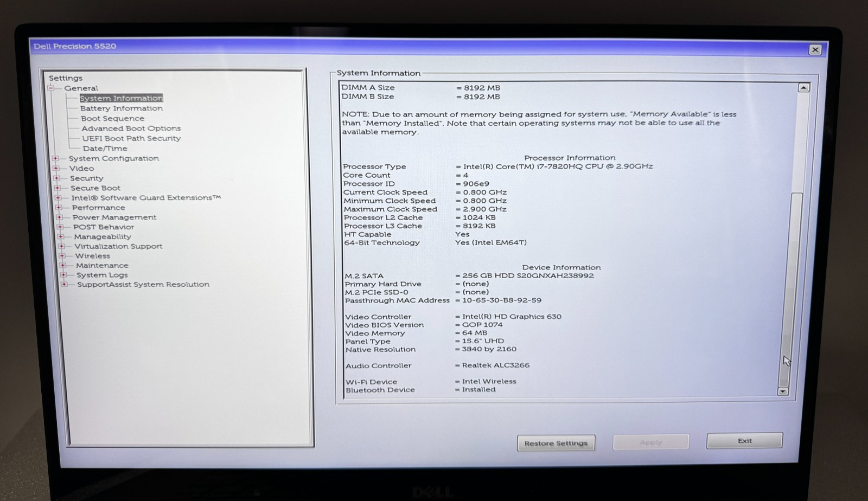
Task: Select the Maintenance category label
Action: (103, 266)
